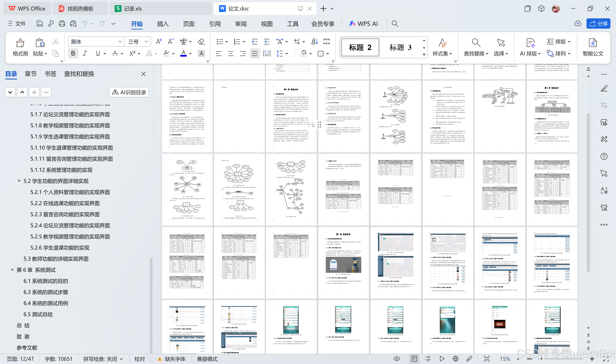
Task: Click the Print icon in quick toolbar
Action: coord(62,23)
